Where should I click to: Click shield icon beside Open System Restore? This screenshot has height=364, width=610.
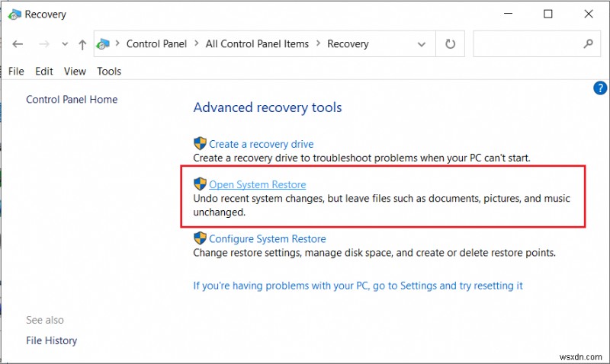pyautogui.click(x=200, y=184)
